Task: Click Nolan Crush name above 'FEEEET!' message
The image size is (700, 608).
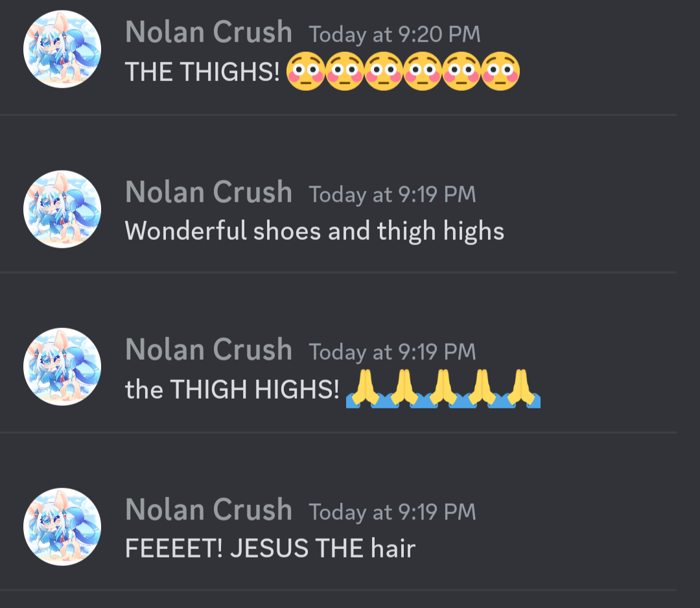Action: point(209,509)
